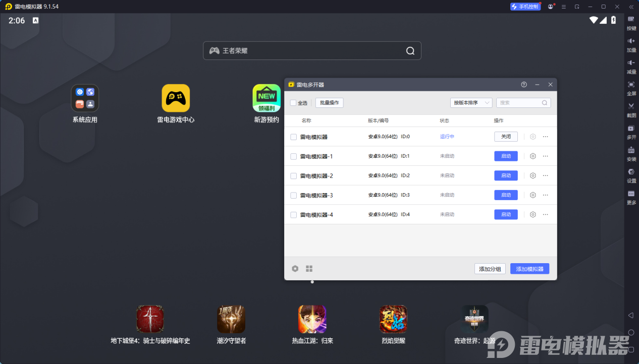Tick checkbox for 雷电模拟器 ID:0 row
The image size is (639, 364).
(293, 137)
